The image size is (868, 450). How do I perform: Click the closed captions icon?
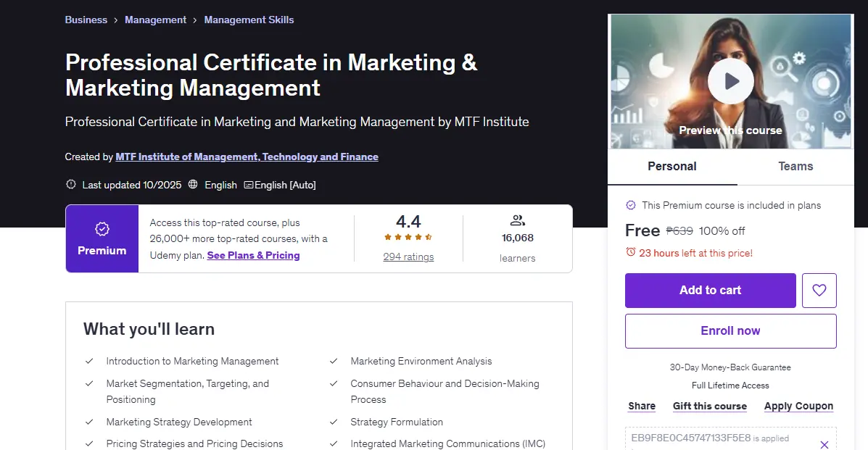click(x=249, y=185)
